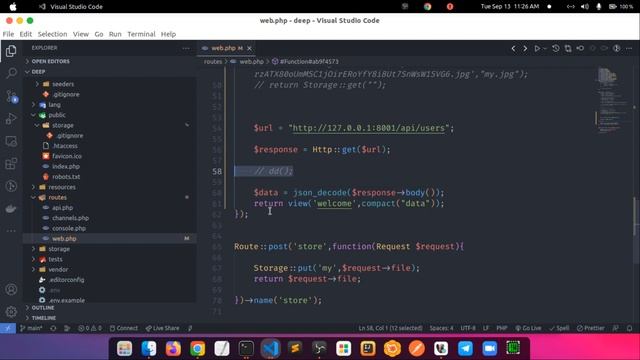Open notifications bell in status bar
The width and height of the screenshot is (640, 360).
[x=629, y=328]
